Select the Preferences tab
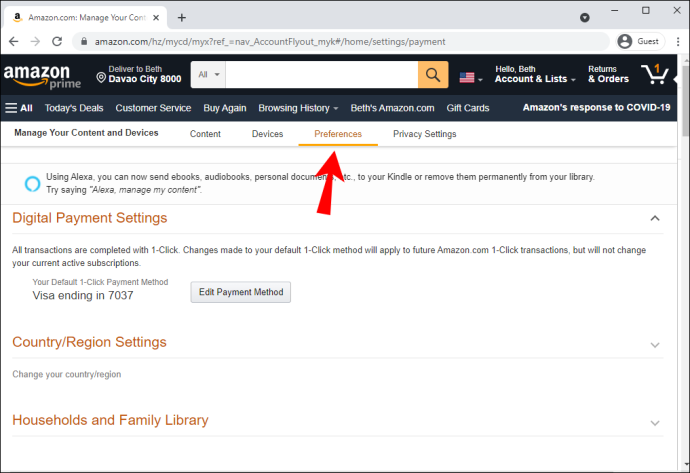Screen dimensions: 690x473 tap(338, 134)
